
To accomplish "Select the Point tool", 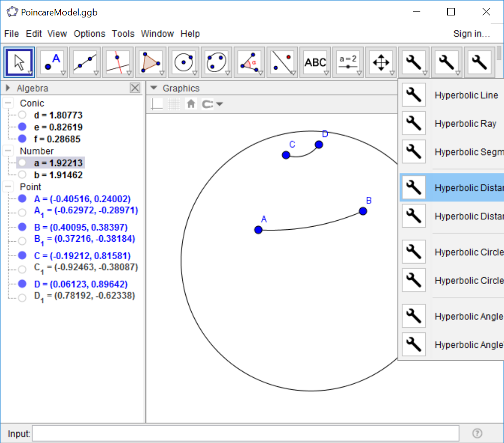I will (51, 61).
